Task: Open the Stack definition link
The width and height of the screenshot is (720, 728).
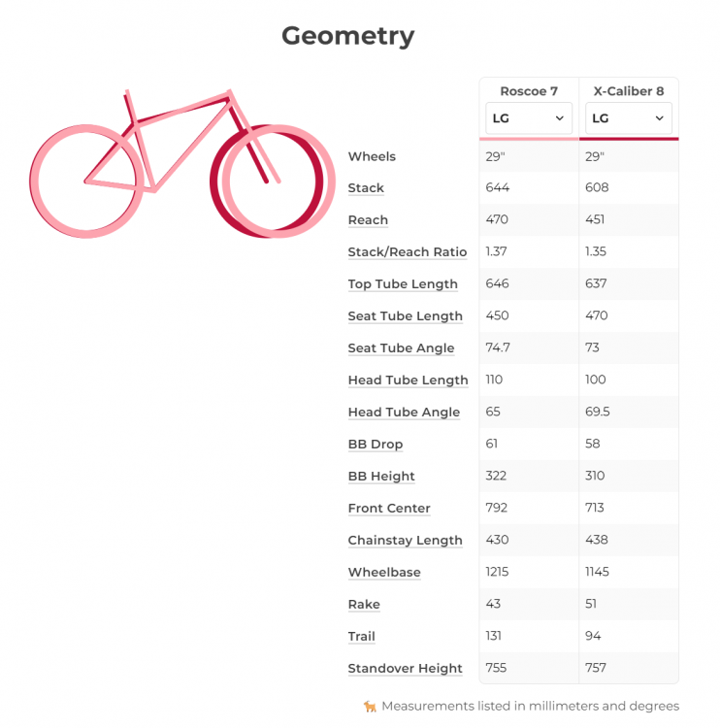Action: pyautogui.click(x=366, y=188)
